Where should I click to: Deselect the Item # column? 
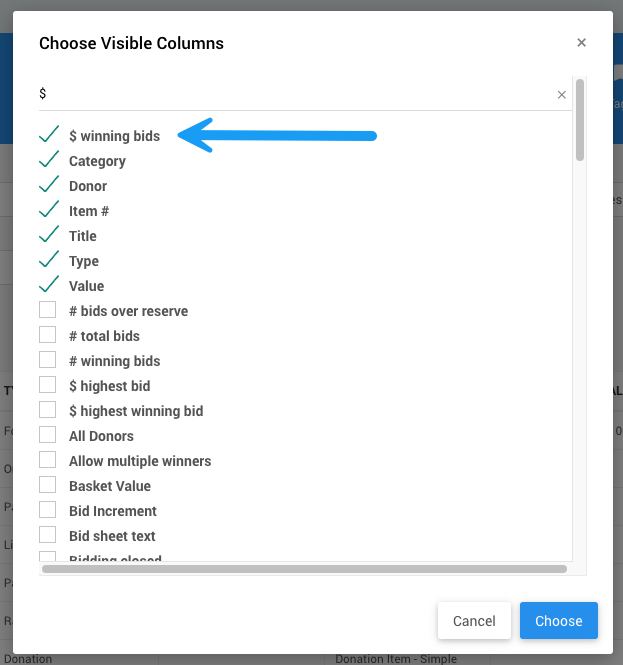pos(48,210)
